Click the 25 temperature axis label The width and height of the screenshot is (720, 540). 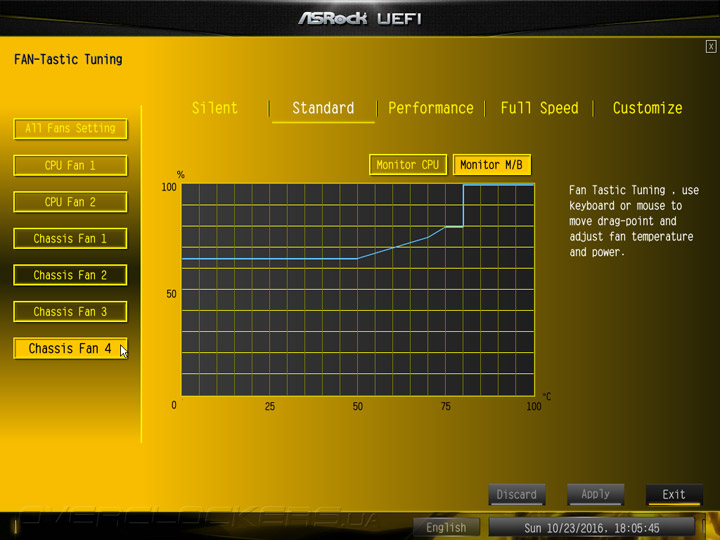[270, 406]
